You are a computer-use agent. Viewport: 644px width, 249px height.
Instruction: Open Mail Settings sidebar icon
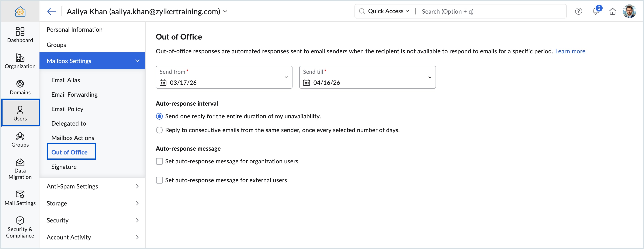coord(20,198)
